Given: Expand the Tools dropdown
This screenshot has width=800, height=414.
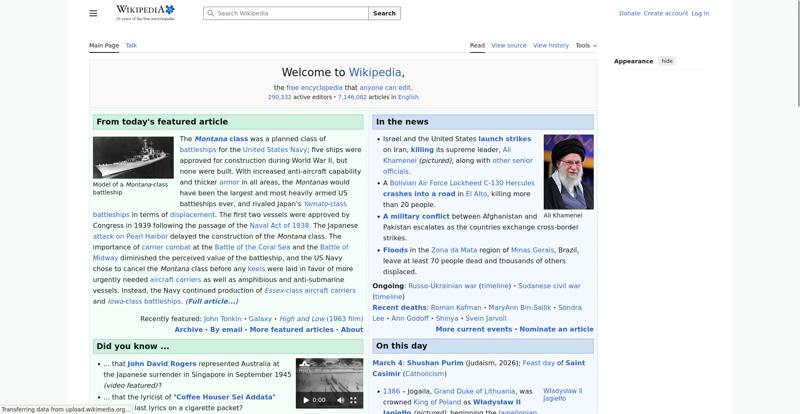Looking at the screenshot, I should click(x=586, y=45).
